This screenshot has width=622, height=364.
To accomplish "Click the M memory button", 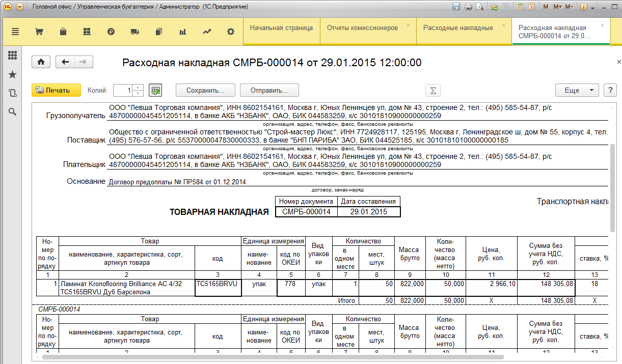I will [x=546, y=7].
